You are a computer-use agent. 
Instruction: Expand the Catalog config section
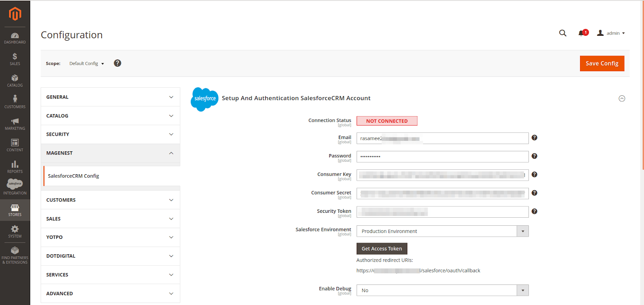click(110, 116)
